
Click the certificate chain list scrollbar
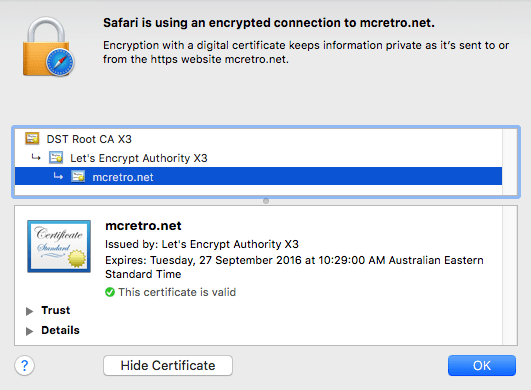pos(510,162)
